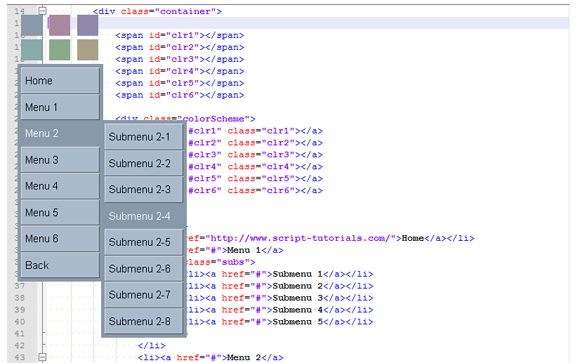This screenshot has width=580, height=363.
Task: Choose the tan khaki color swatch
Action: coord(88,50)
